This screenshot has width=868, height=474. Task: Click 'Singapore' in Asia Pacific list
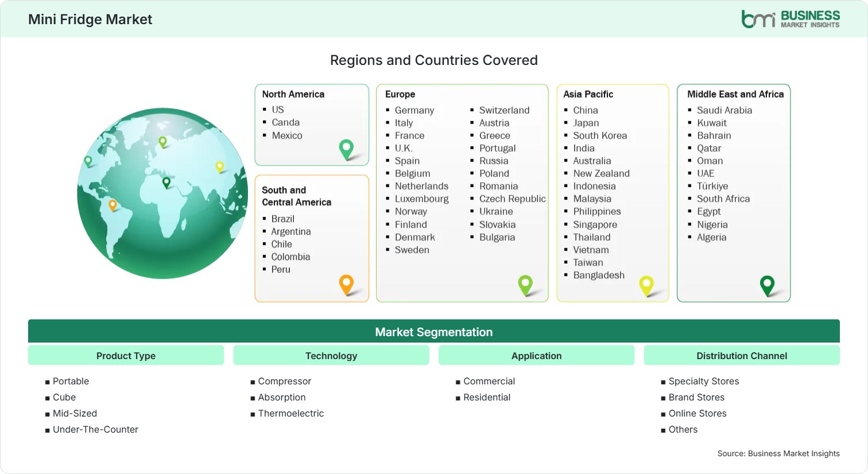595,225
